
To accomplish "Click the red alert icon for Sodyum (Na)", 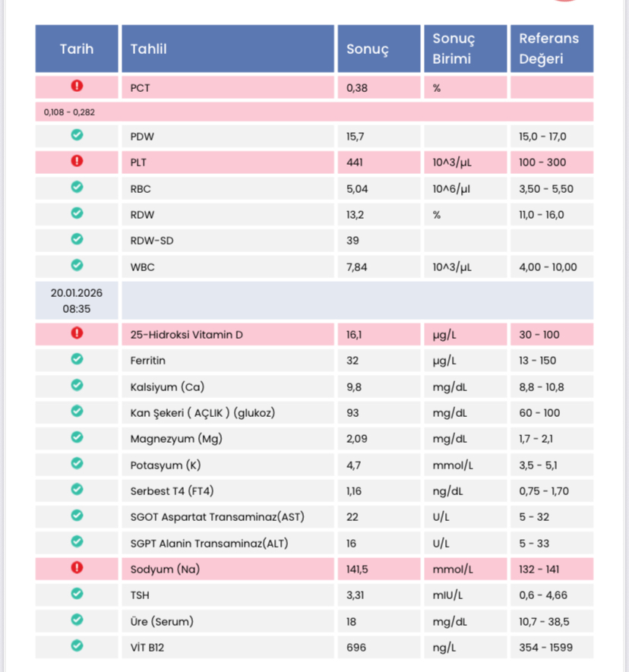I will (x=77, y=568).
